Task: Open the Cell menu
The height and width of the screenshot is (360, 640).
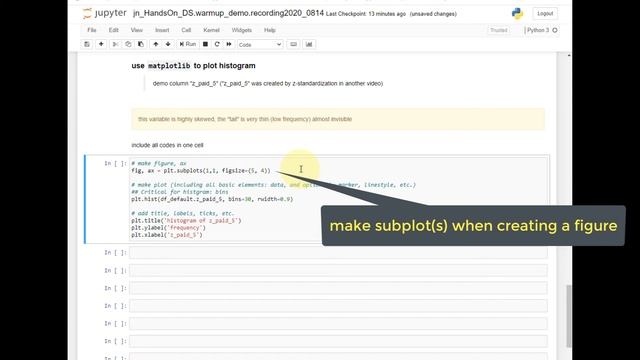Action: point(186,30)
